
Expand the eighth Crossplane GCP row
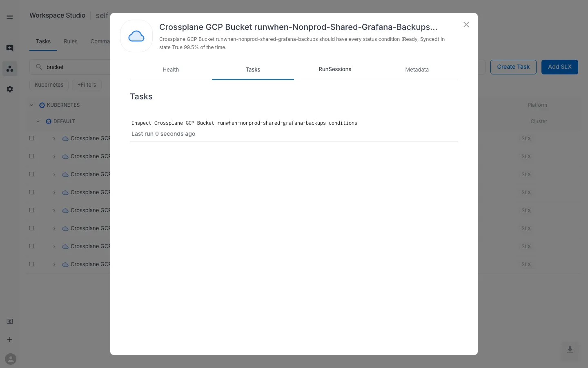[54, 265]
